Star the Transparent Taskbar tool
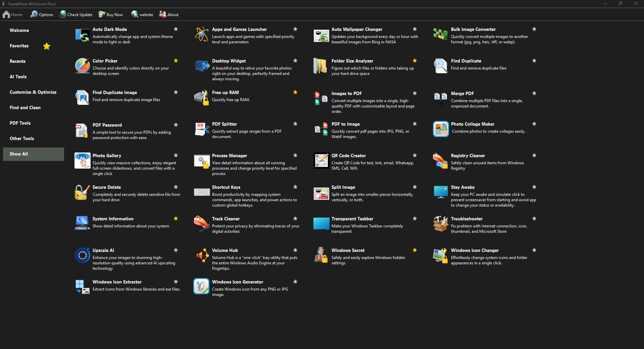The width and height of the screenshot is (644, 349). tap(415, 219)
